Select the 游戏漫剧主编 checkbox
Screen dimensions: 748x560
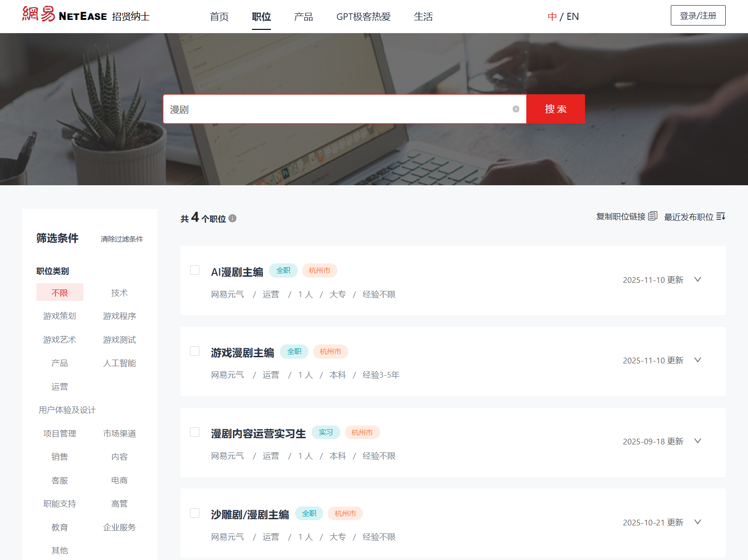(195, 351)
